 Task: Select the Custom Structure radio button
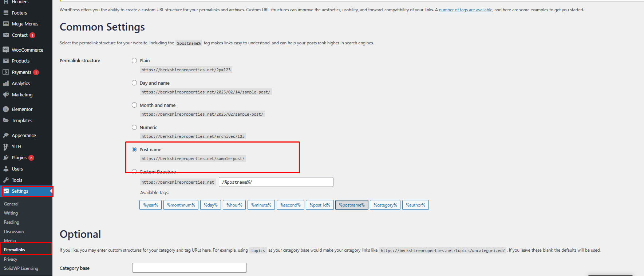tap(134, 172)
